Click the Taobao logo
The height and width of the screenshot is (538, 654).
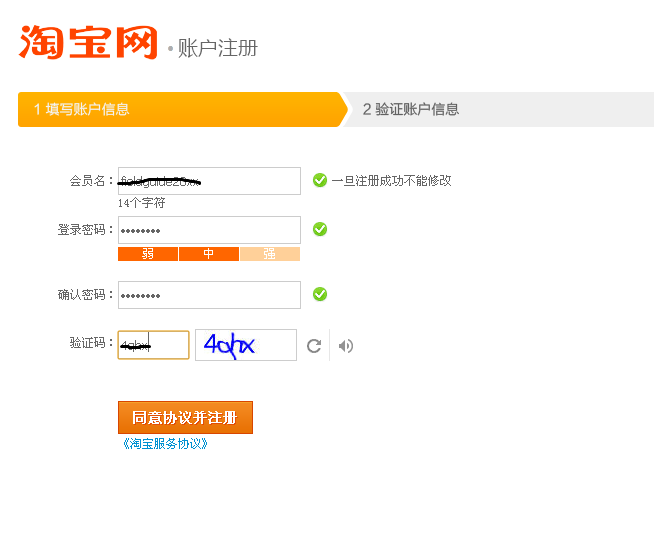coord(88,42)
